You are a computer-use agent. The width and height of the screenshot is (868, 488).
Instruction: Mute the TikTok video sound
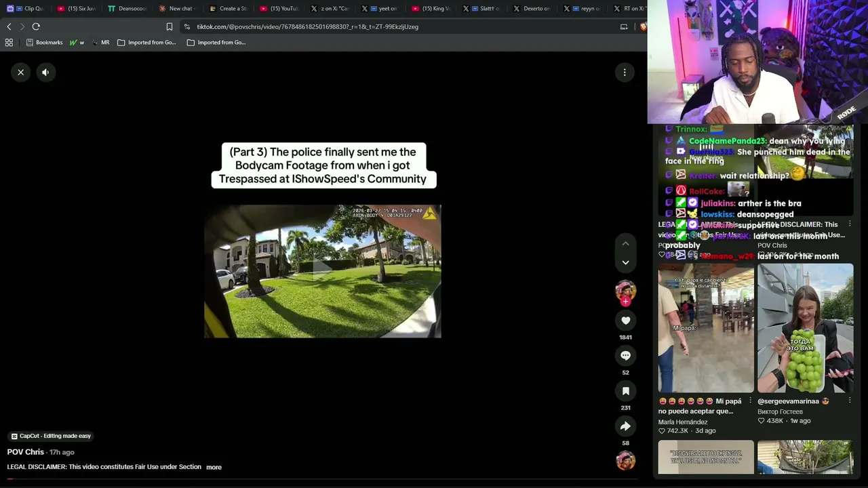[x=45, y=72]
